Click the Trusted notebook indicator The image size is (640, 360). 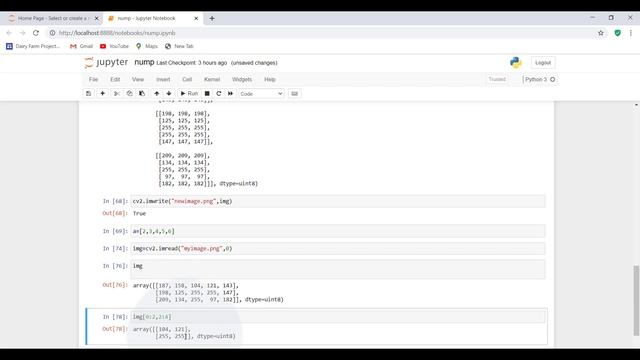(x=497, y=79)
